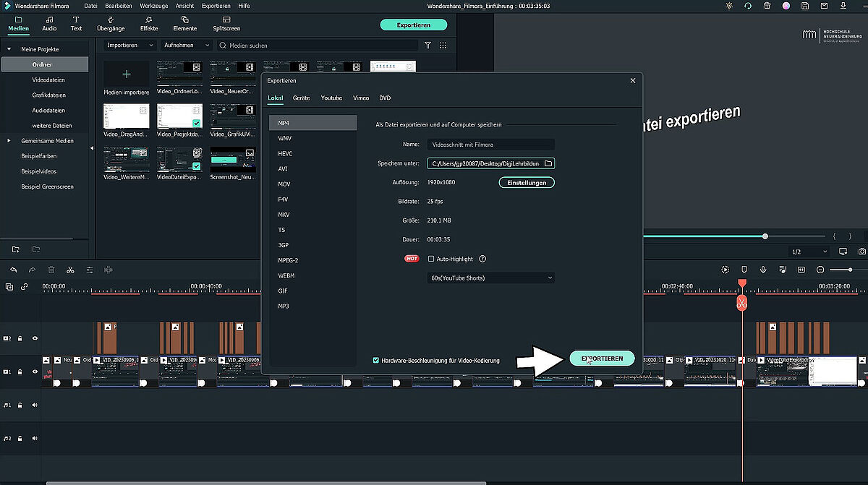Click the grid view icon in media panel

(x=443, y=45)
